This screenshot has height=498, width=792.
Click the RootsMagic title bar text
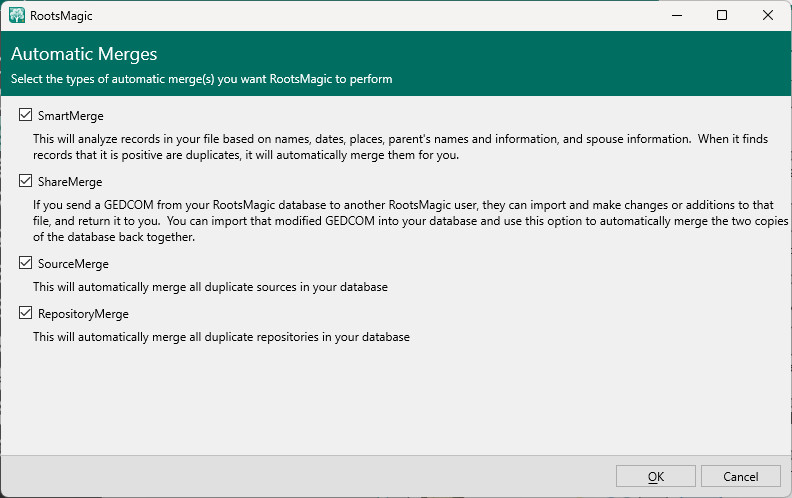coord(63,15)
